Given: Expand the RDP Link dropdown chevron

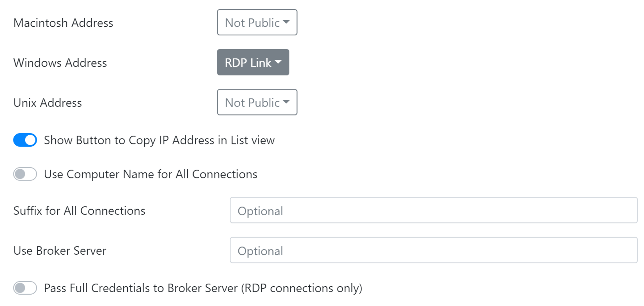Looking at the screenshot, I should tap(279, 62).
